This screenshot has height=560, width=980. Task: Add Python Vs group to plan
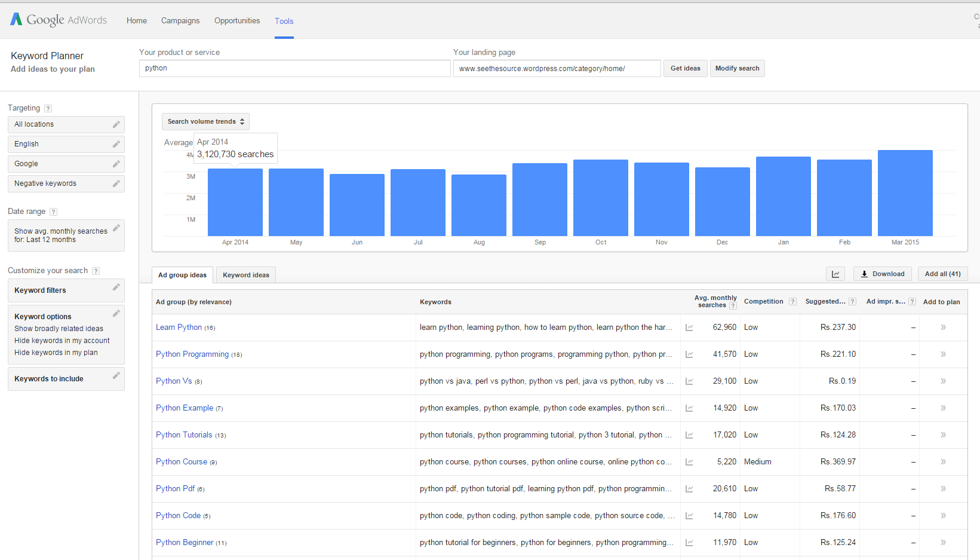pyautogui.click(x=944, y=381)
